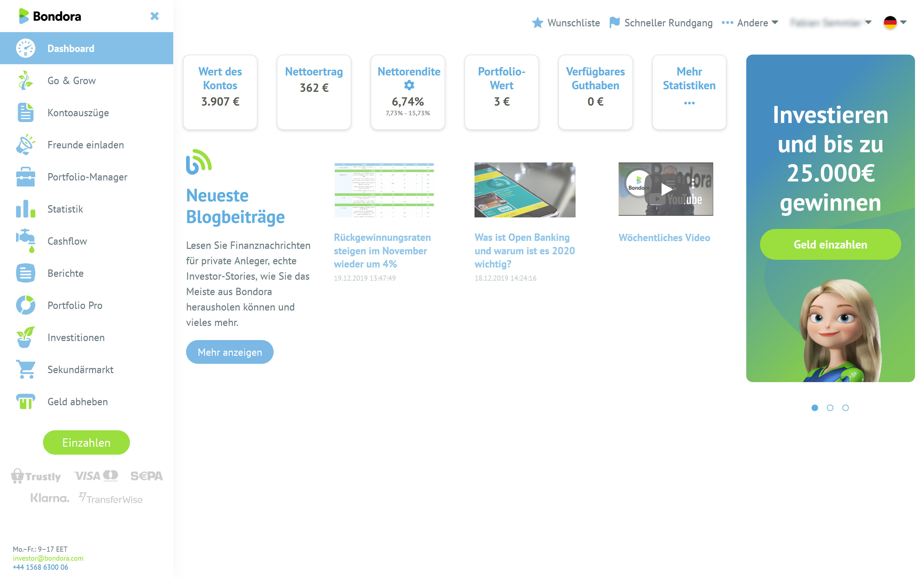Open the Portfolio-Wert card

(x=501, y=92)
